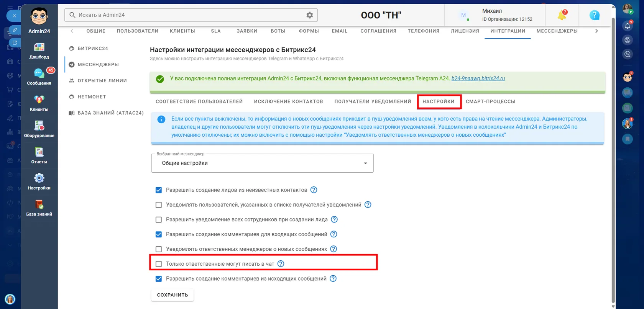This screenshot has height=309, width=644.
Task: Select СМАРТ-ПРОЦЕССЫ sub-tab
Action: pyautogui.click(x=490, y=101)
